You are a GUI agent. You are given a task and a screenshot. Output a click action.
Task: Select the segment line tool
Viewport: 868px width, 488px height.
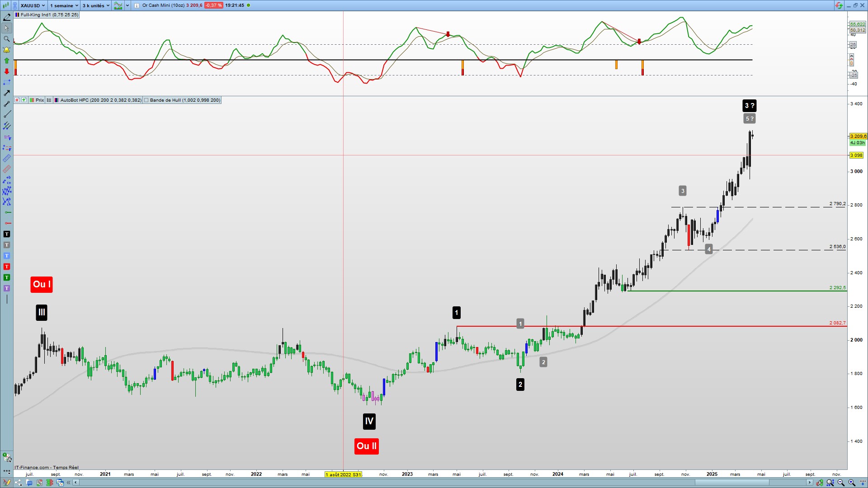tap(7, 104)
